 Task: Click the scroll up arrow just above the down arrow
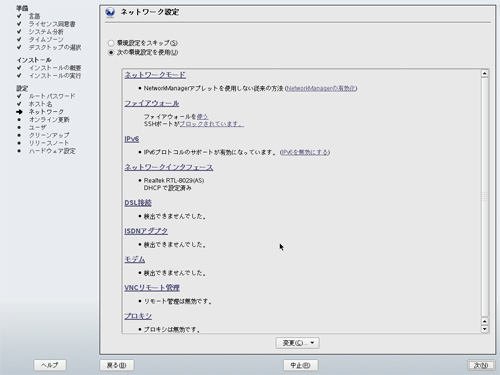pyautogui.click(x=485, y=321)
